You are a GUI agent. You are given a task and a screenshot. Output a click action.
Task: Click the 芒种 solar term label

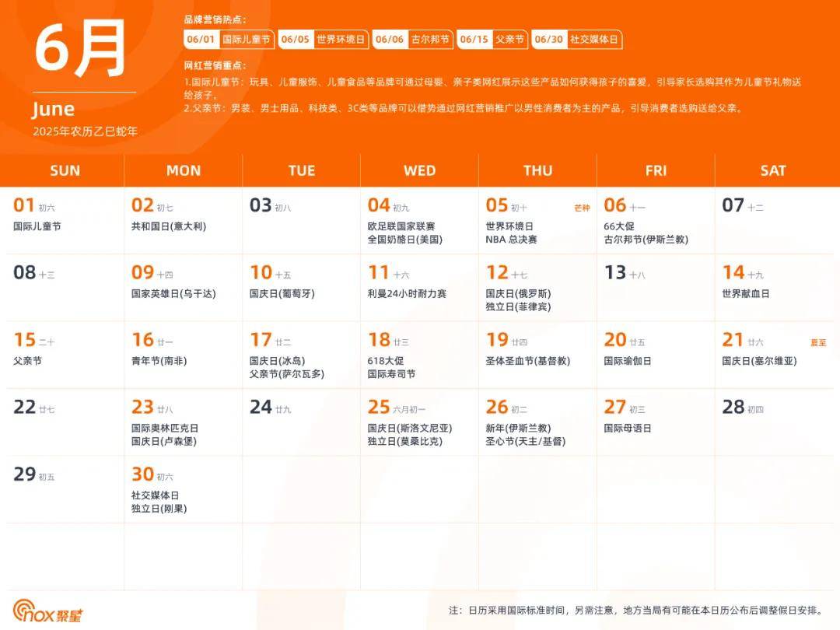582,208
